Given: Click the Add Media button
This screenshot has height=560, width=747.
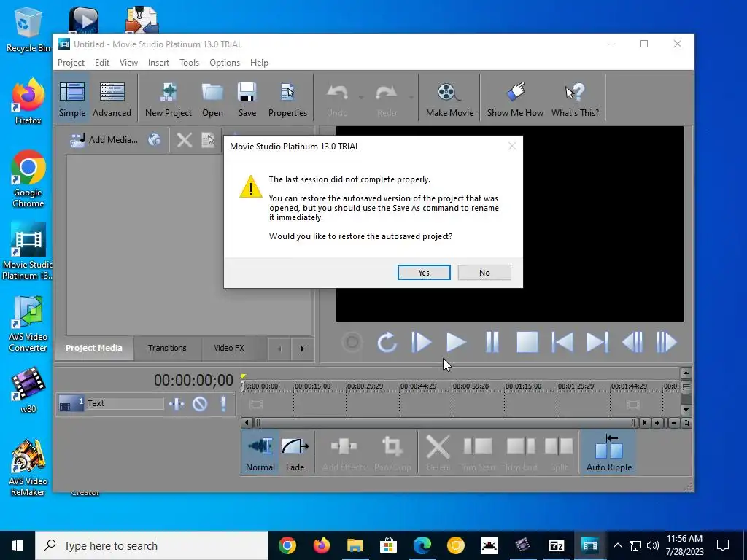Looking at the screenshot, I should click(x=104, y=139).
